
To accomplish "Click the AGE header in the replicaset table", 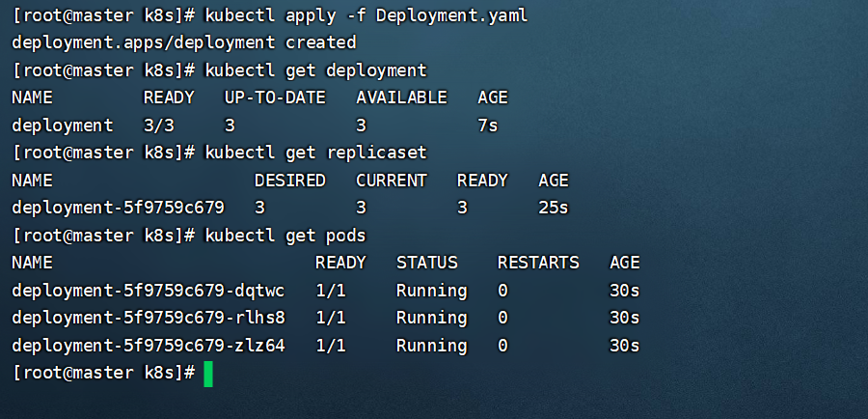I will [554, 181].
